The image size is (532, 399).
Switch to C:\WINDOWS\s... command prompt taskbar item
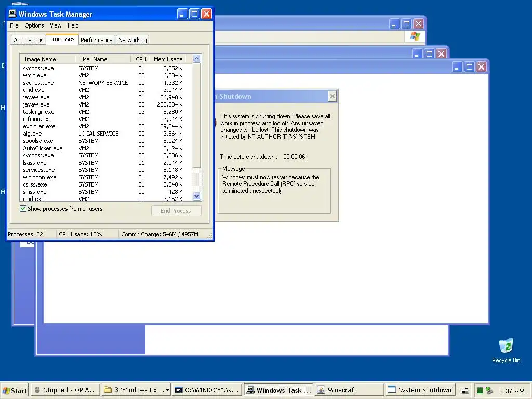tap(207, 390)
